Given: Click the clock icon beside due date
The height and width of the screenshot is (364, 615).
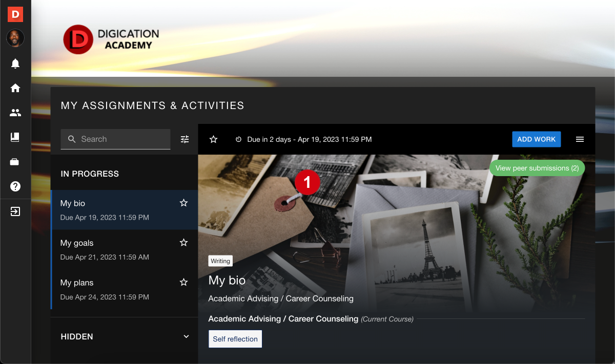Looking at the screenshot, I should (x=238, y=139).
